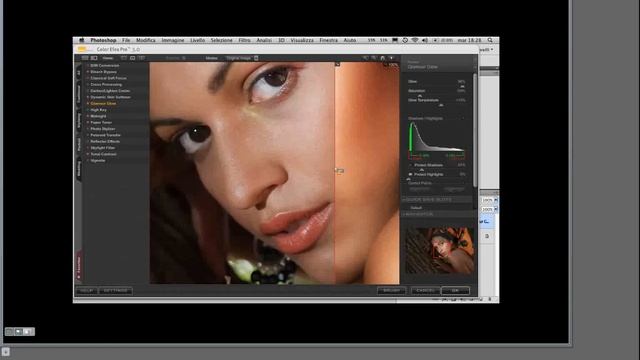Open the Selezione menu
This screenshot has height=360, width=640.
tap(222, 40)
